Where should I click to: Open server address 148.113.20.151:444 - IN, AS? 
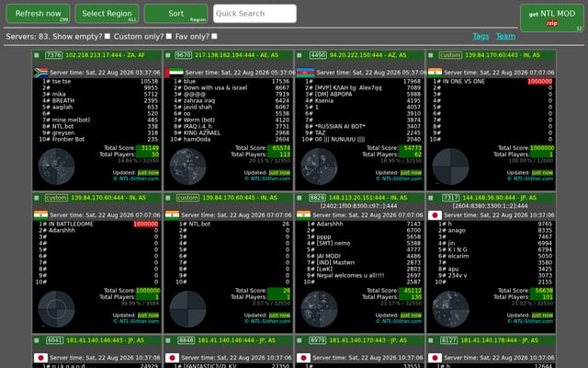point(367,198)
